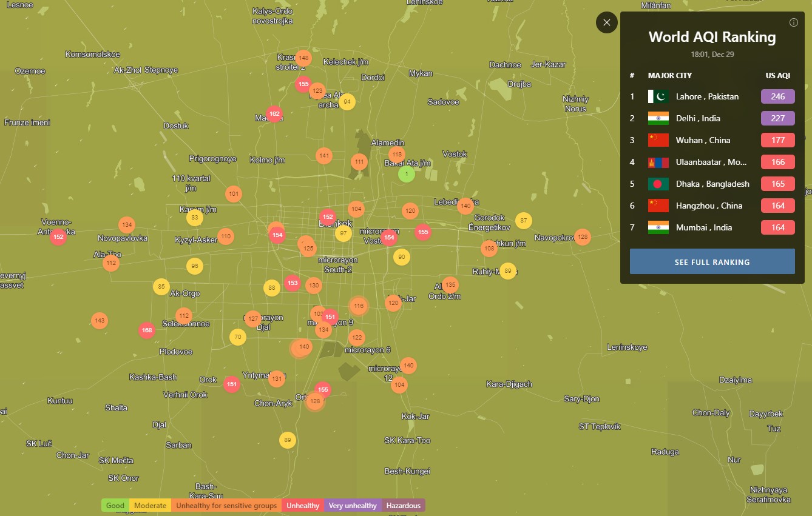Click the SEE FULL RANKING button
The width and height of the screenshot is (812, 516).
coord(712,262)
